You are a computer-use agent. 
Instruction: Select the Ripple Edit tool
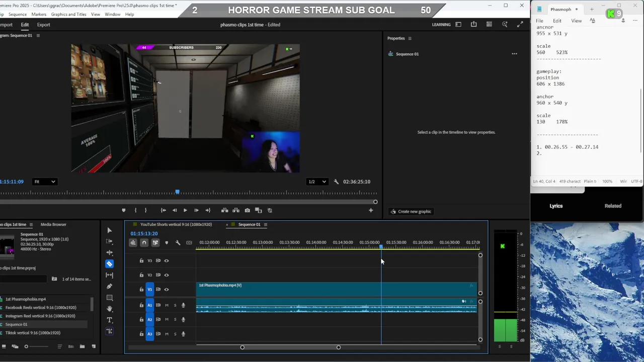click(x=109, y=252)
